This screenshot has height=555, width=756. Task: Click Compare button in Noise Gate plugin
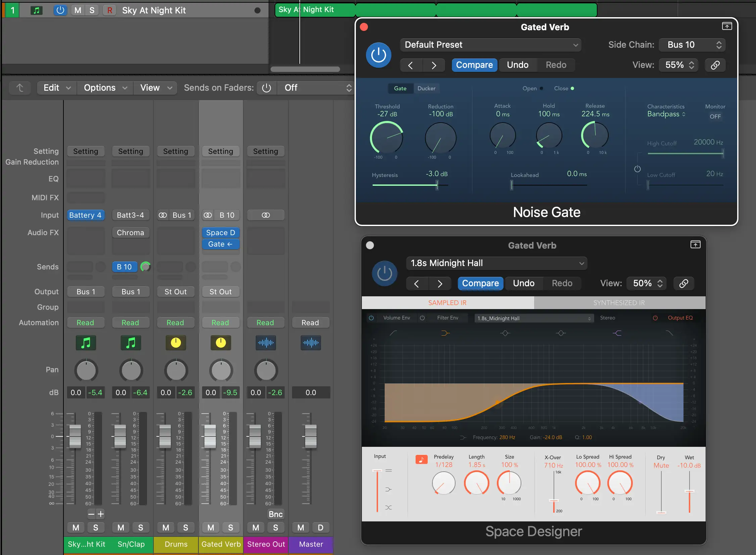[474, 65]
